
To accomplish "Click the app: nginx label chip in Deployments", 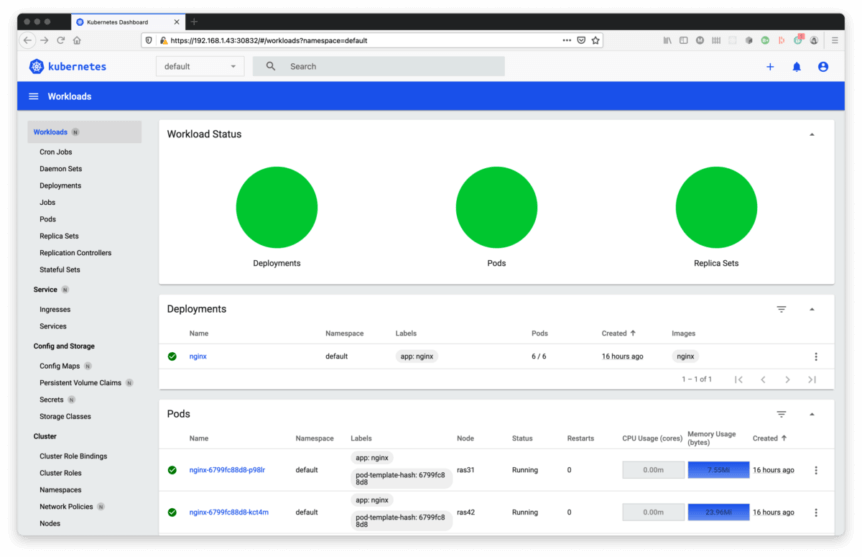I will 417,356.
